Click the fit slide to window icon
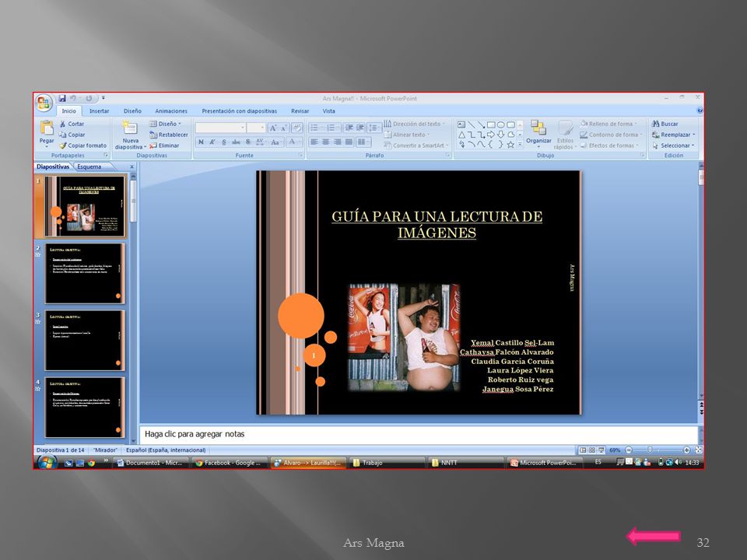The width and height of the screenshot is (747, 560). [x=699, y=450]
